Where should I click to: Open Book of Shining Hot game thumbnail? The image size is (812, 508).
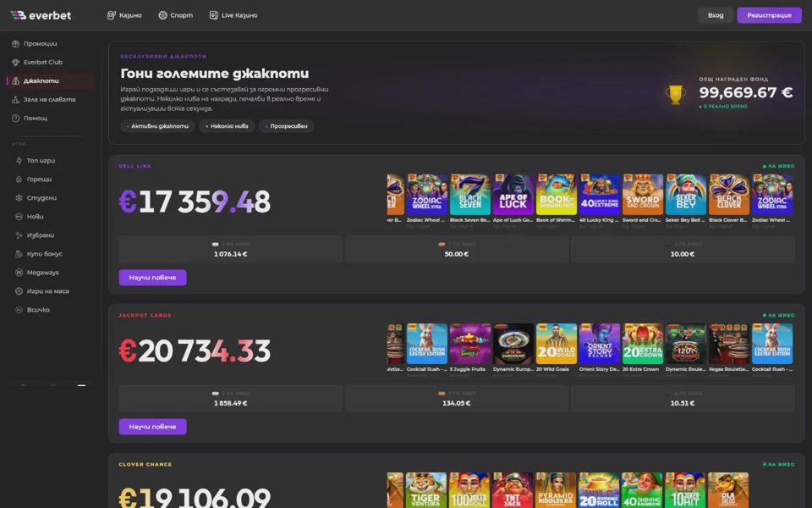tap(557, 195)
